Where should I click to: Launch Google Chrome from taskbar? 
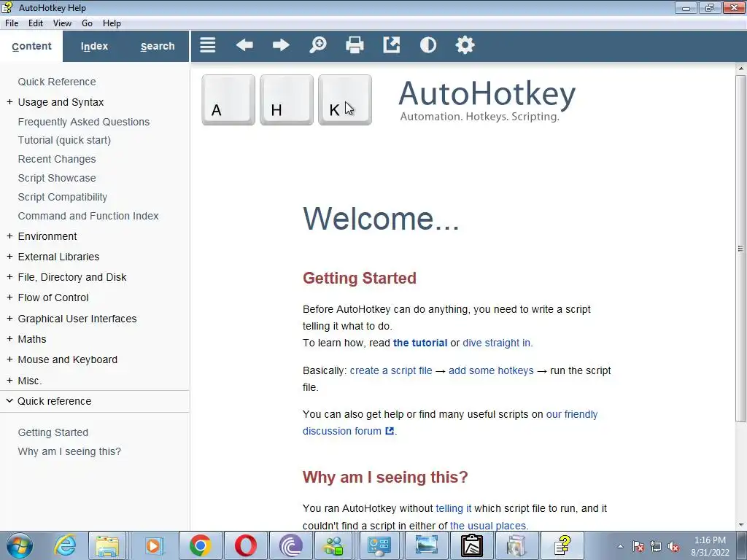point(200,545)
